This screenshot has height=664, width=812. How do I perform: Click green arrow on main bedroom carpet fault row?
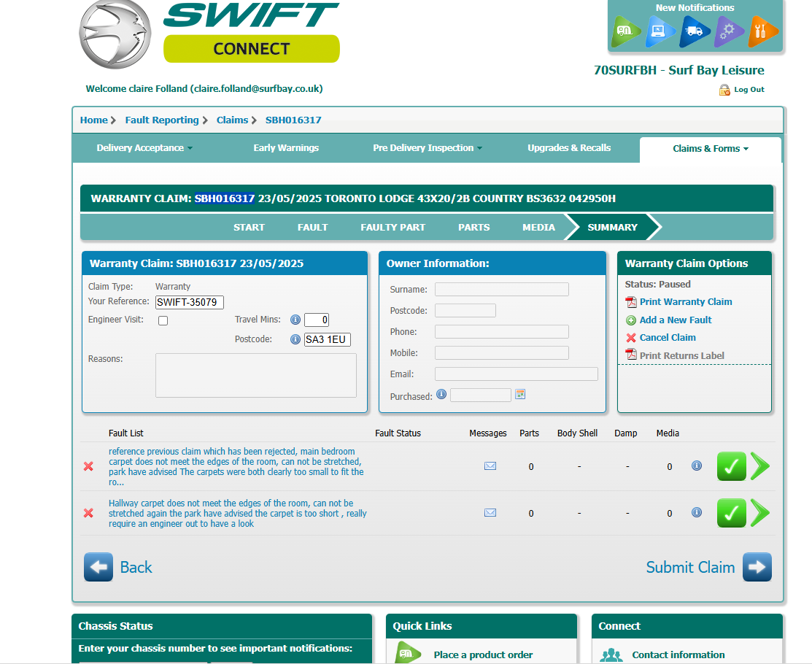[x=760, y=466]
